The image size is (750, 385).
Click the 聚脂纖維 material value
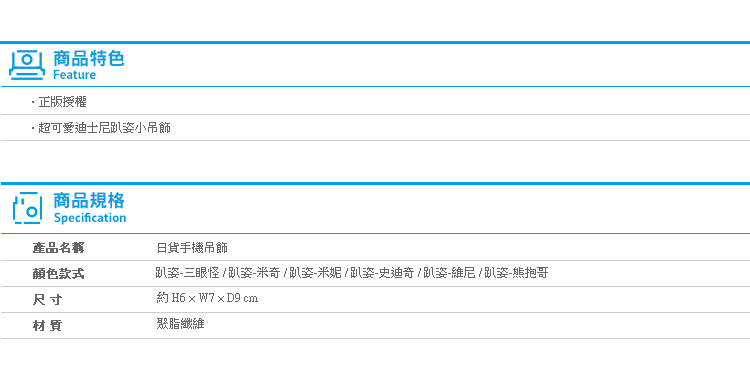(x=180, y=324)
